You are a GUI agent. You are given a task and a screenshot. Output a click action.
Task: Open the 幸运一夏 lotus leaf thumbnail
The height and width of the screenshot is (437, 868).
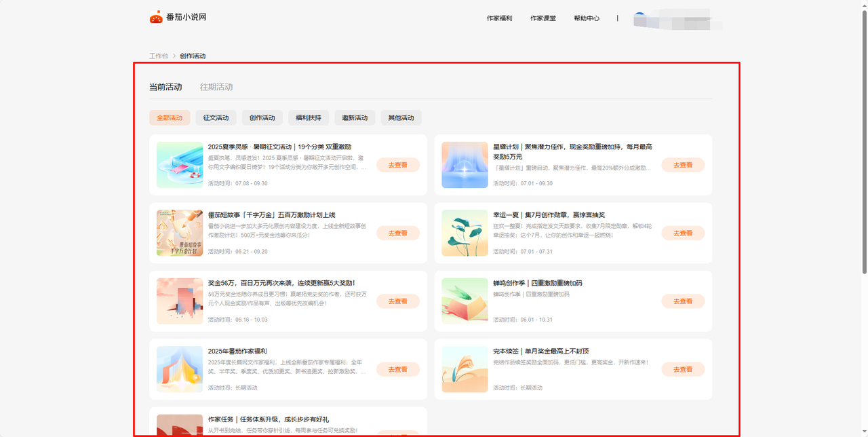[465, 233]
